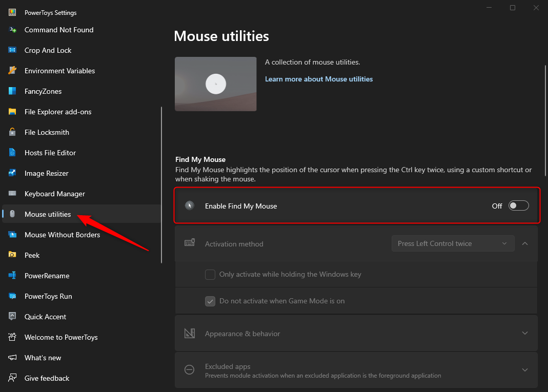Click the File Locksmith padlock icon
This screenshot has width=548, height=392.
click(x=13, y=132)
